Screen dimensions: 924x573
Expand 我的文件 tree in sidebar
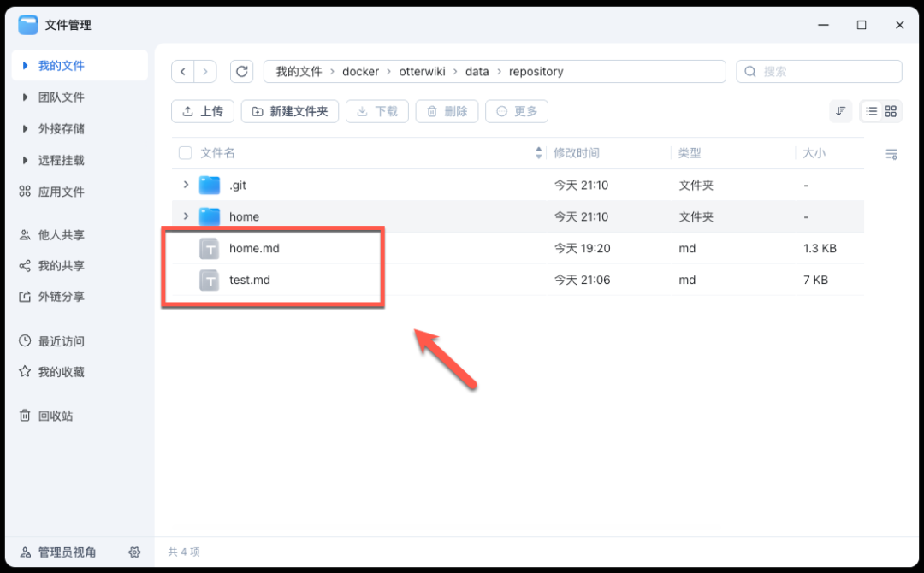tap(25, 65)
